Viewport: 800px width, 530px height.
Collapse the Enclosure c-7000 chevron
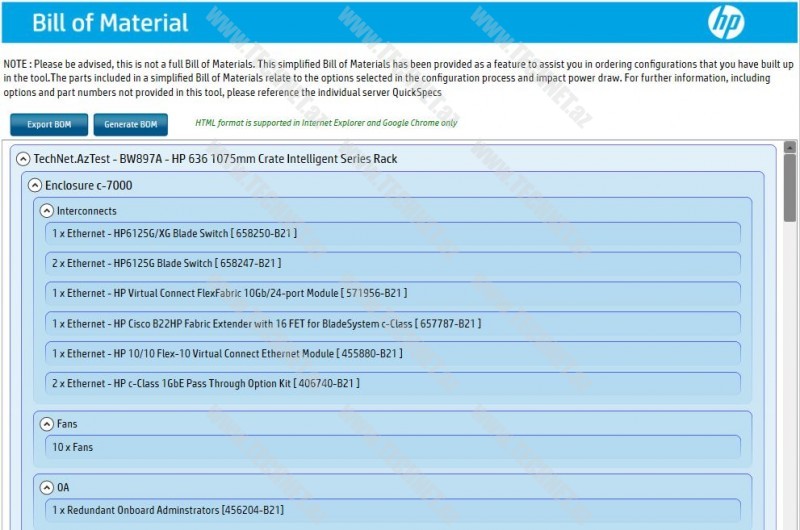pos(35,185)
